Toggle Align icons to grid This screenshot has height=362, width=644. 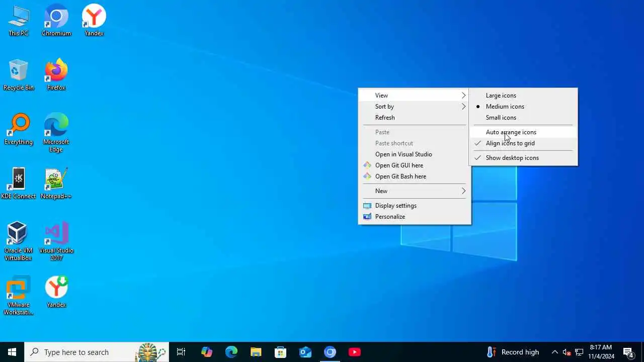pyautogui.click(x=523, y=143)
